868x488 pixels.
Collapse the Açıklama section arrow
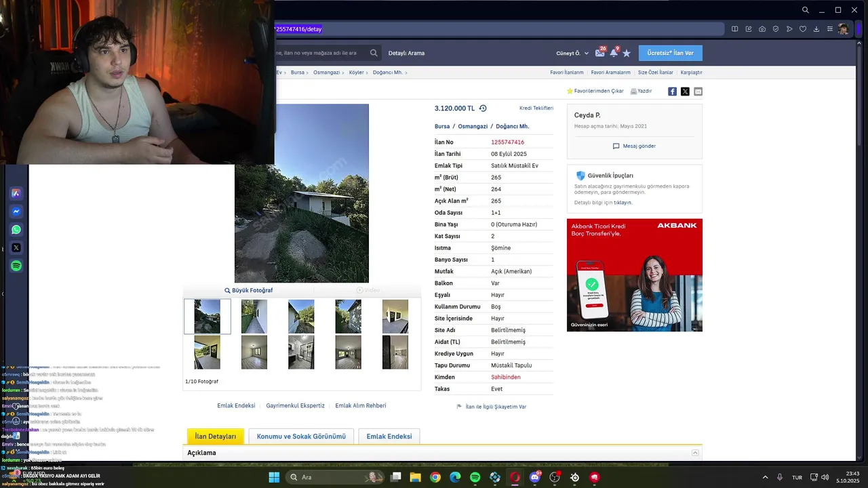(695, 453)
